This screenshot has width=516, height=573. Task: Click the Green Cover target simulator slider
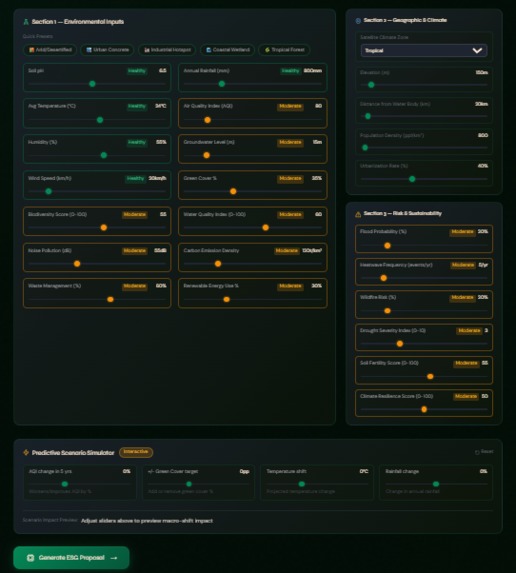coord(198,484)
